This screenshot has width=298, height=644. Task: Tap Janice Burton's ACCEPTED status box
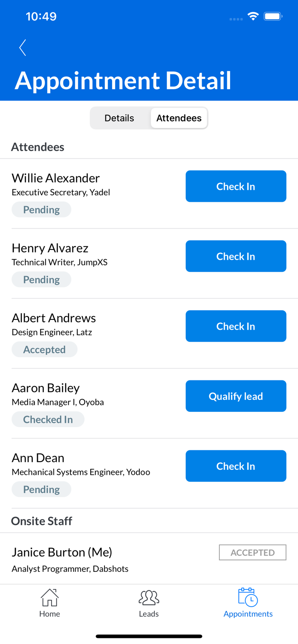pos(252,552)
